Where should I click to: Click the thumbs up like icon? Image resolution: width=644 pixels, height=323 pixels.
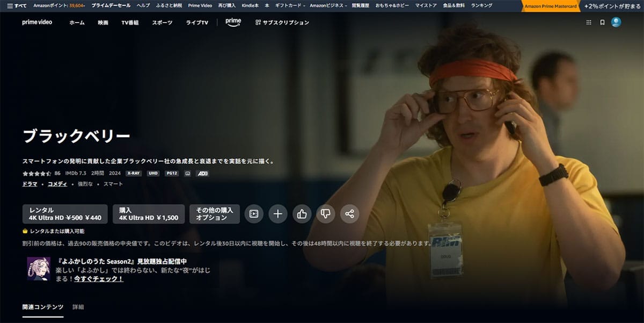tap(302, 214)
